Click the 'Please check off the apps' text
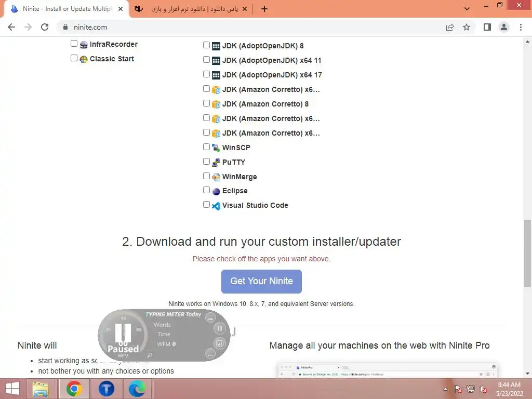 coord(261,259)
